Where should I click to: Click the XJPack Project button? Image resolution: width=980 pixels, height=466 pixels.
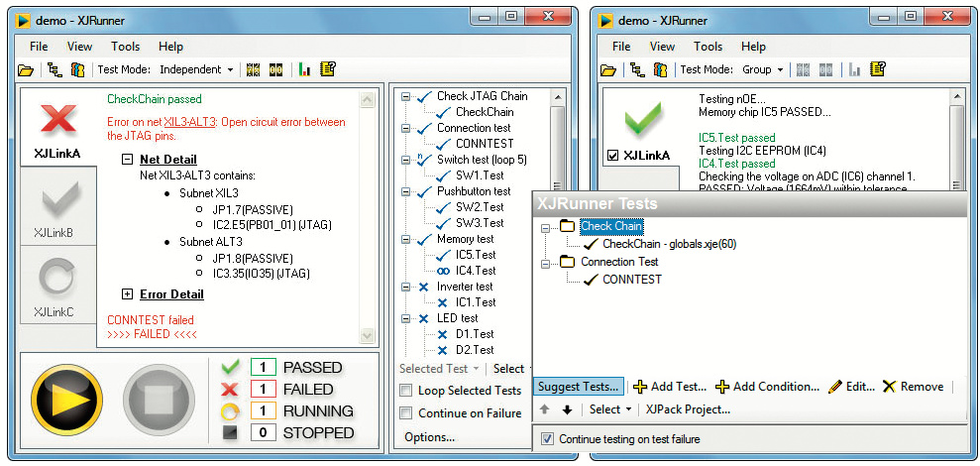tap(688, 409)
